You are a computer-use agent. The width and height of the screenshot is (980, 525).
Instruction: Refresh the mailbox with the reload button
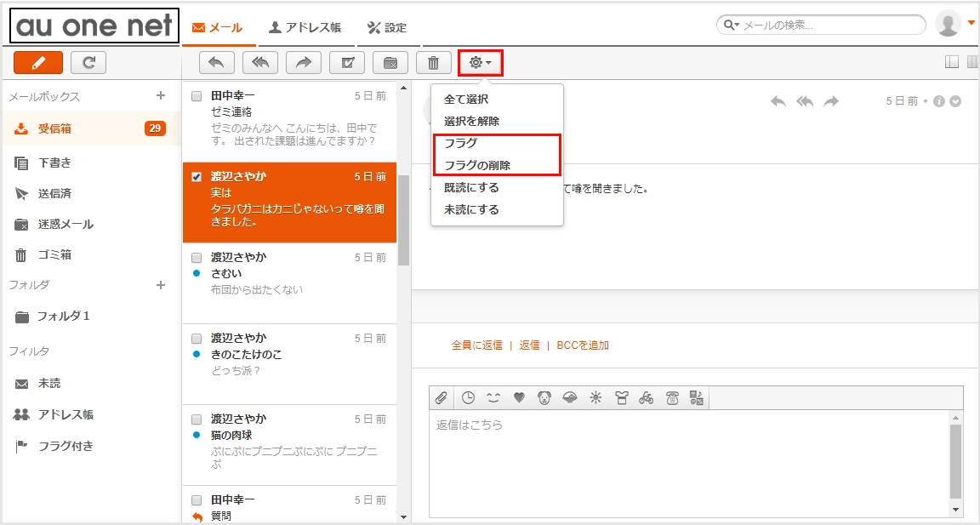coord(88,62)
